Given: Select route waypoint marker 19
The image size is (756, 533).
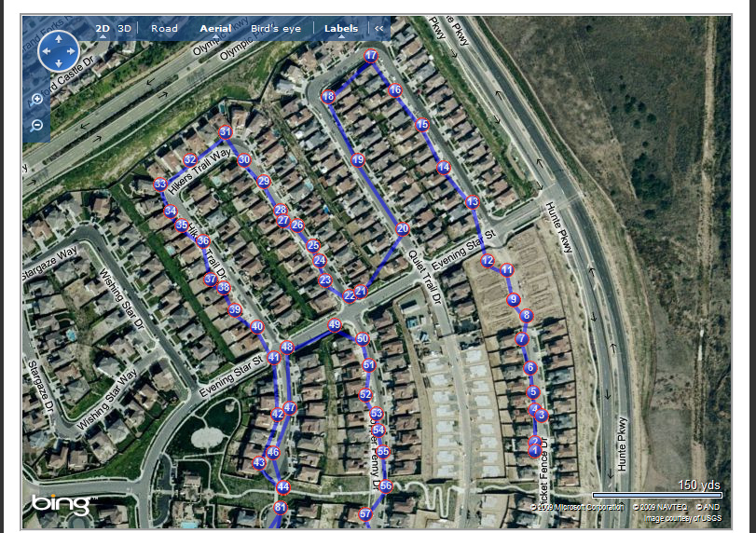Looking at the screenshot, I should (x=358, y=159).
